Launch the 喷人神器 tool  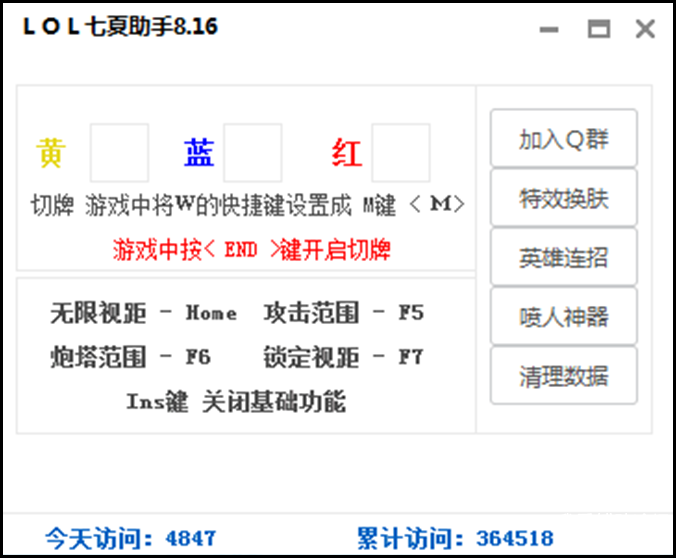[x=563, y=317]
